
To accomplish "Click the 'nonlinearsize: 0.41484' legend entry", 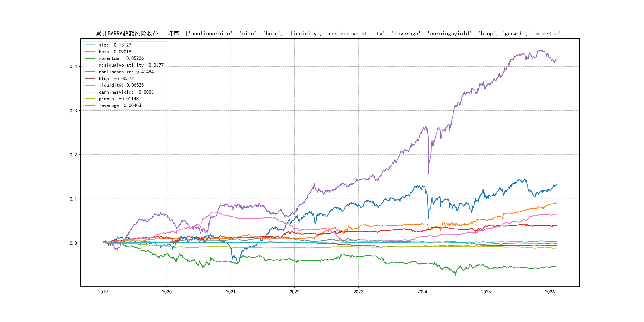I will point(126,72).
